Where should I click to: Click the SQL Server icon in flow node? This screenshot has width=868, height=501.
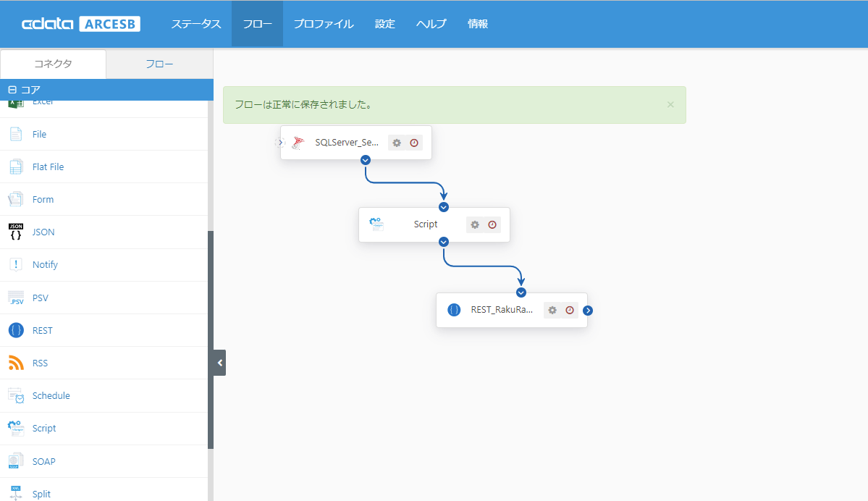pos(298,143)
